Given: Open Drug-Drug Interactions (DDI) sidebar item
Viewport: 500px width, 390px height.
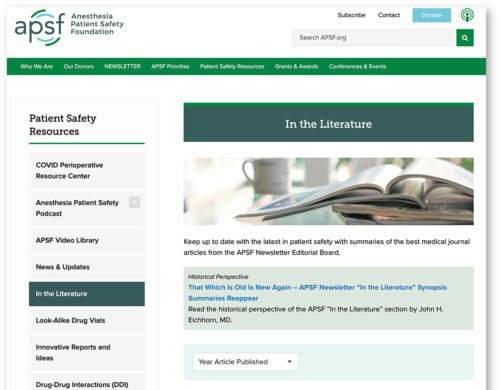Looking at the screenshot, I should point(87,383).
